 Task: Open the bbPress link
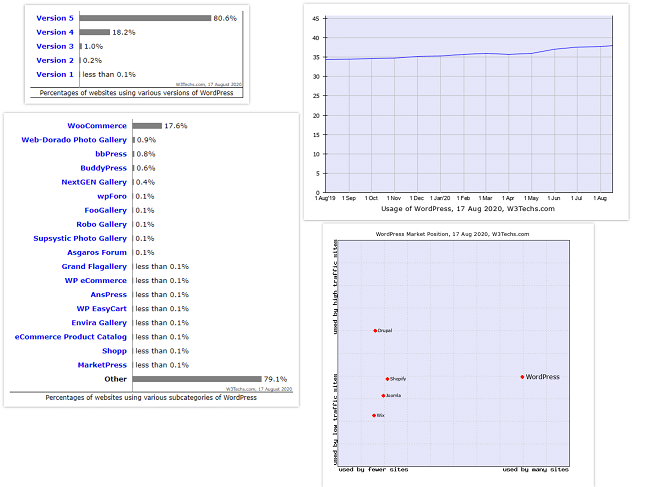coord(111,154)
